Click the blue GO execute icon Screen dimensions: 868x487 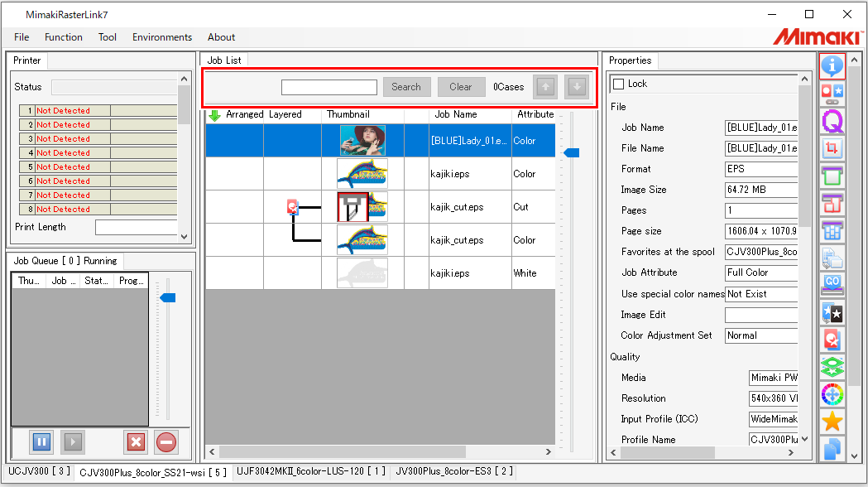point(832,285)
